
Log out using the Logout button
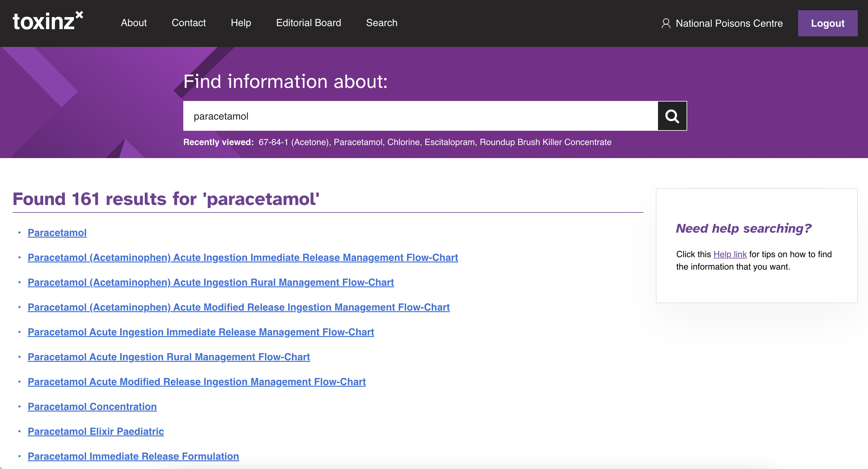click(828, 23)
